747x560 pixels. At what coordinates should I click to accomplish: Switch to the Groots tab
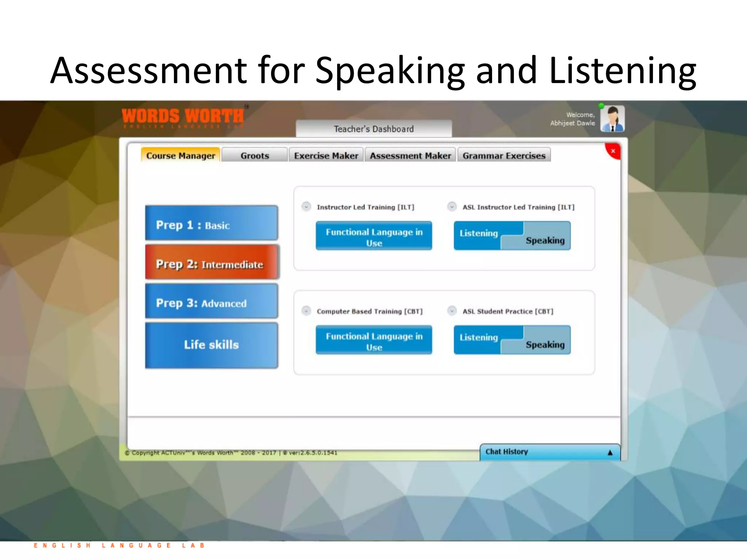click(x=255, y=156)
